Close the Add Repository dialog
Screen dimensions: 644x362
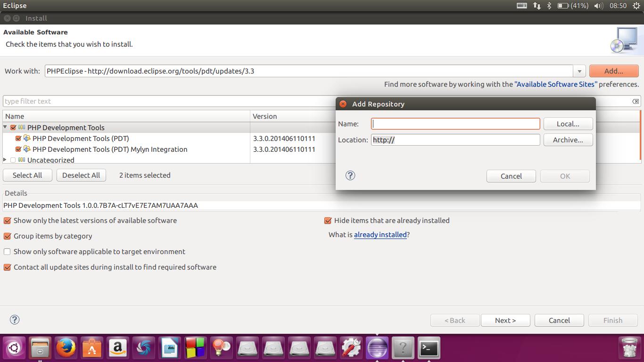[x=343, y=104]
